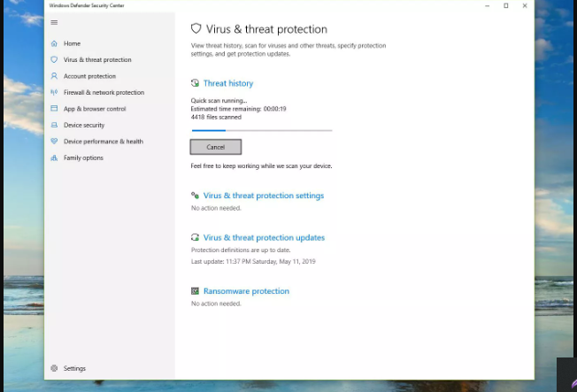This screenshot has height=392, width=577.
Task: Click the 'Estimated time remaining: 00:00:19' text
Action: (238, 109)
